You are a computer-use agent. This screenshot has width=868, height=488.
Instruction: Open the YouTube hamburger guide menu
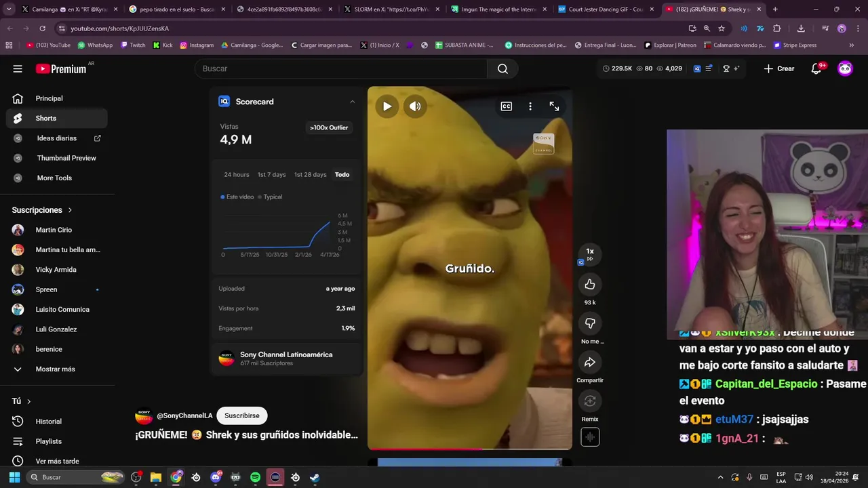coord(18,68)
